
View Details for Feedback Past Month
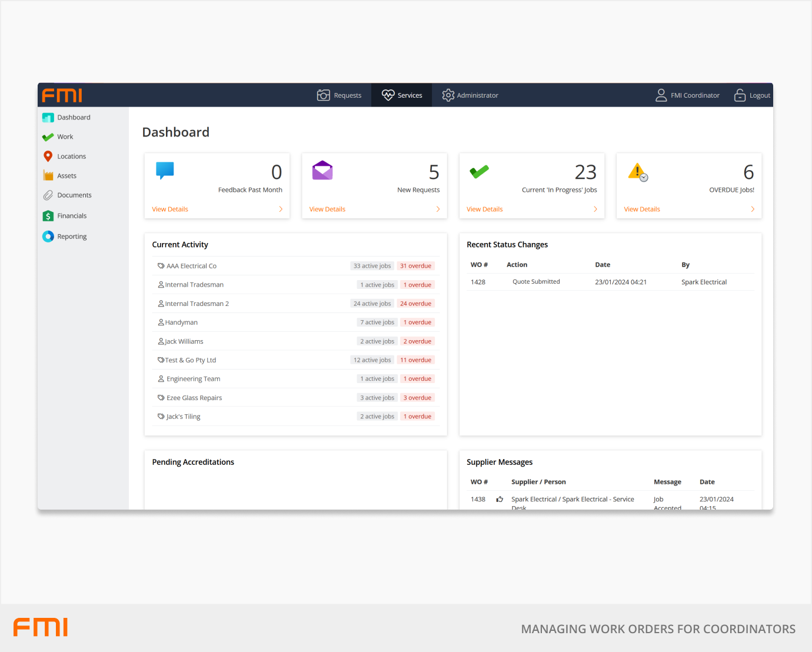tap(170, 209)
